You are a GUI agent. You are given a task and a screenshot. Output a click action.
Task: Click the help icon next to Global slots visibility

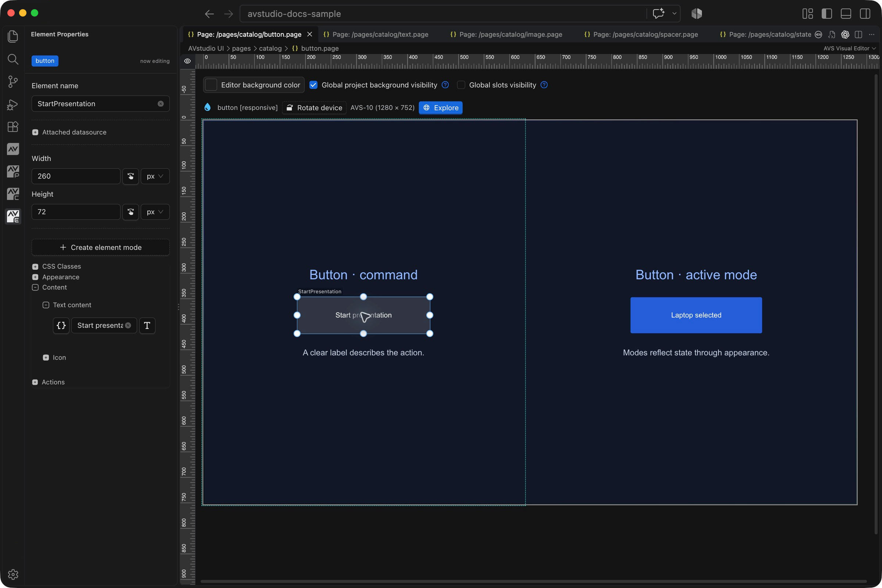coord(544,85)
